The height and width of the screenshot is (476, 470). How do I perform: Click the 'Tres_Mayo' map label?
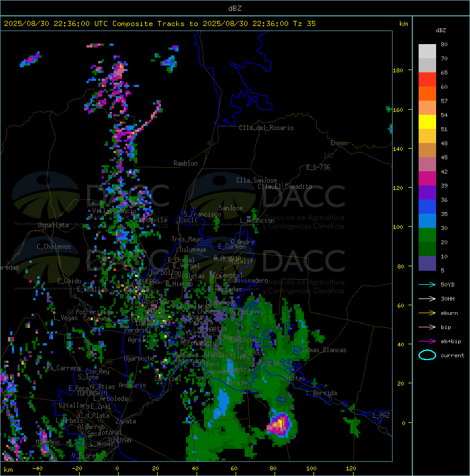coord(186,239)
